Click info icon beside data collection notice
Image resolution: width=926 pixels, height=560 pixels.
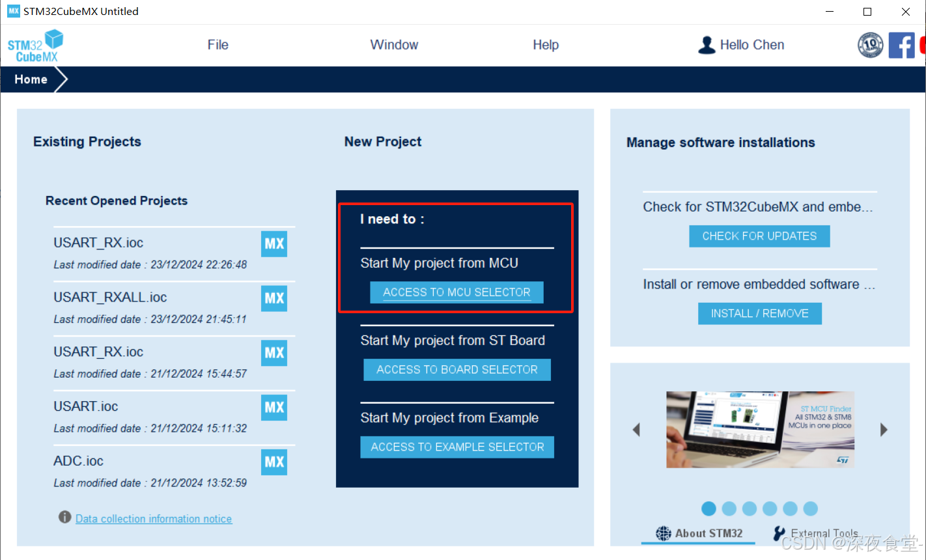[x=64, y=517]
